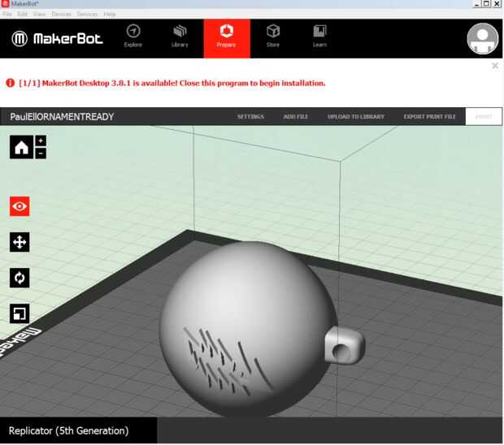Select the ornament sphere model
This screenshot has height=445, width=504.
click(x=247, y=327)
